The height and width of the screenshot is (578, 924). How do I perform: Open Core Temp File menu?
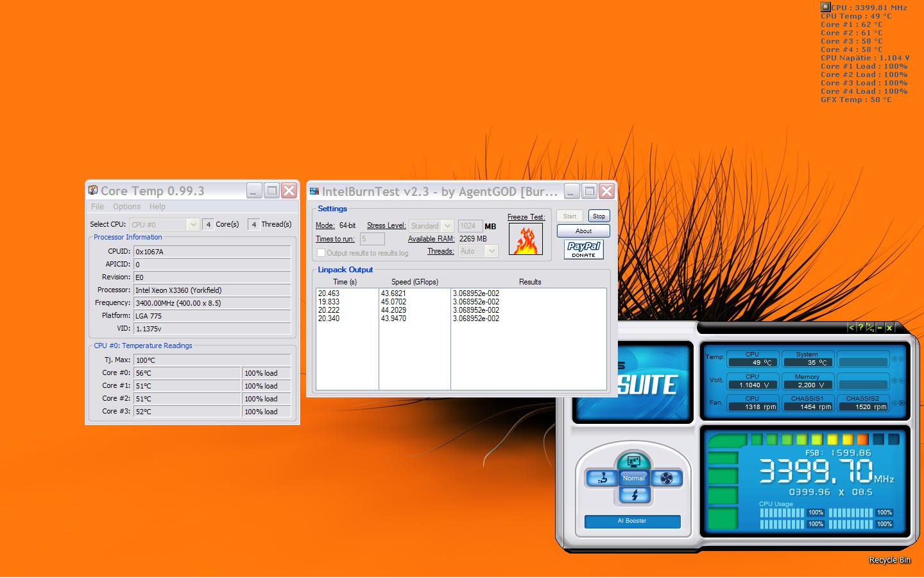[x=98, y=207]
